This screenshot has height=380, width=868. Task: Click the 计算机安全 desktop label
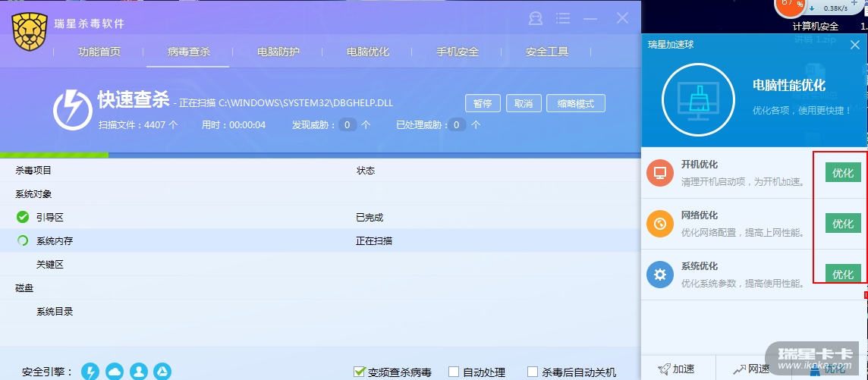[x=816, y=26]
